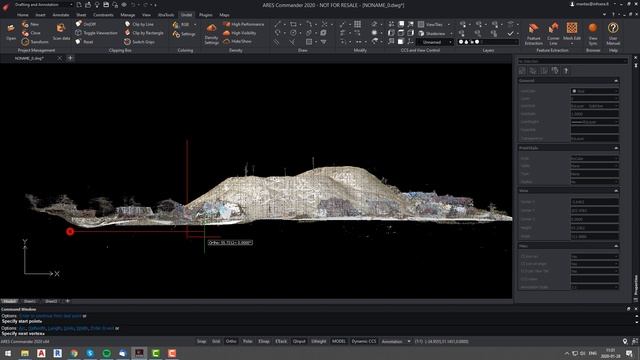The height and width of the screenshot is (360, 640).
Task: Click the Qinput status button
Action: click(299, 341)
